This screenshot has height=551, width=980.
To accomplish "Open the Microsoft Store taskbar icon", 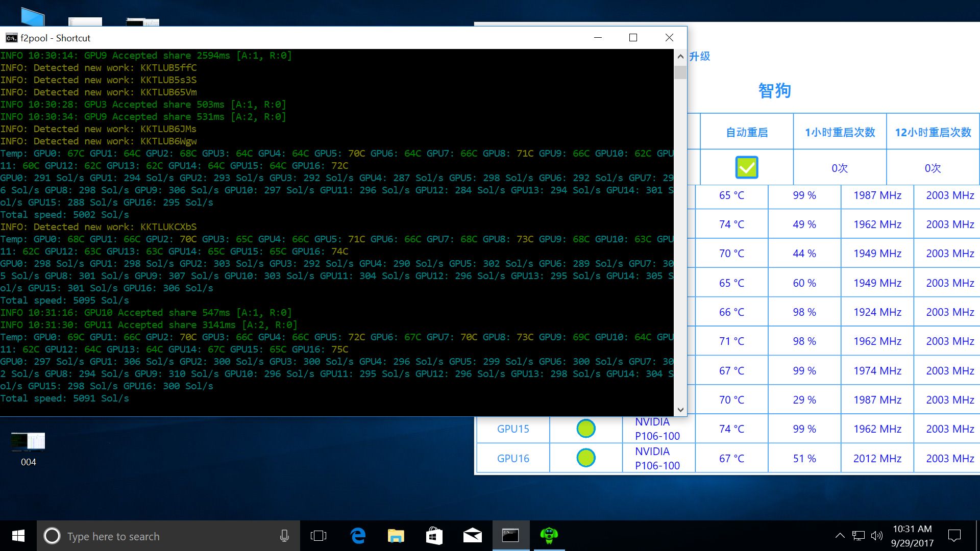I will (x=434, y=535).
